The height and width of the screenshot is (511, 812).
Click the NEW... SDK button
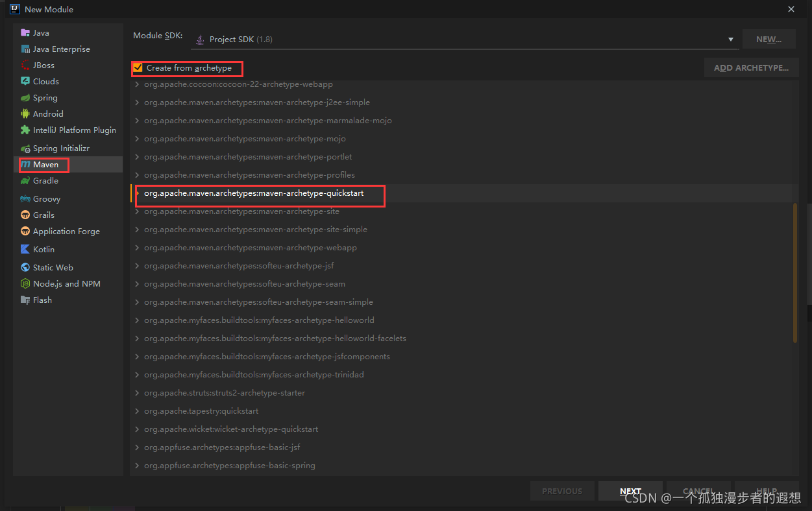(x=769, y=40)
